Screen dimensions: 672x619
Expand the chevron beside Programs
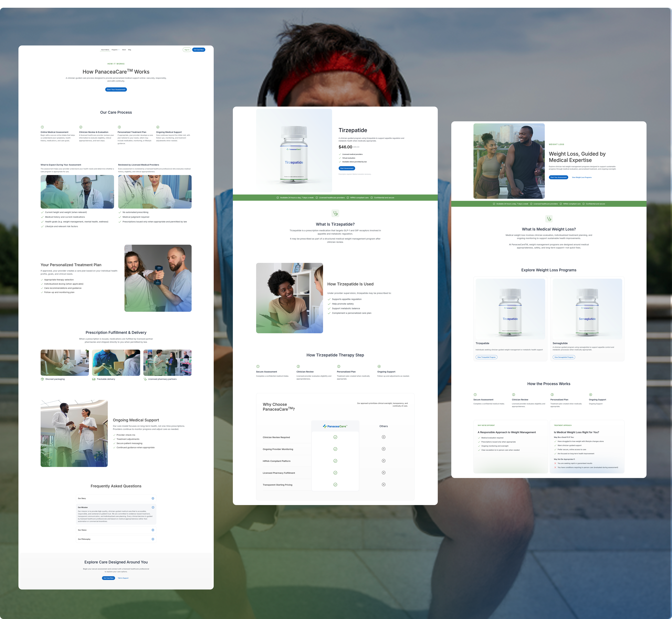[x=119, y=50]
